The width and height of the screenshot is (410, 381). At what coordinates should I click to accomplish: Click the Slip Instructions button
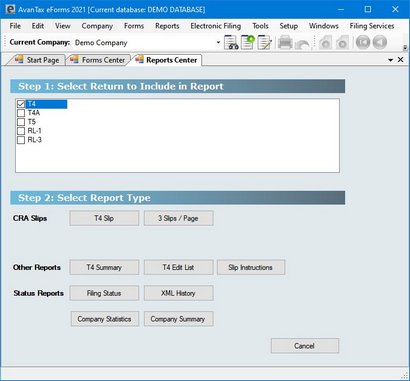[x=251, y=267]
